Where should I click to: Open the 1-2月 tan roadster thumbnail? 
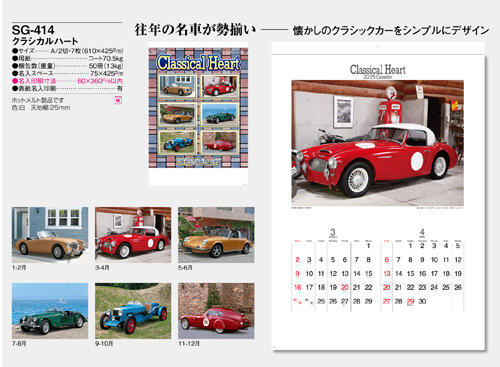[x=50, y=235]
